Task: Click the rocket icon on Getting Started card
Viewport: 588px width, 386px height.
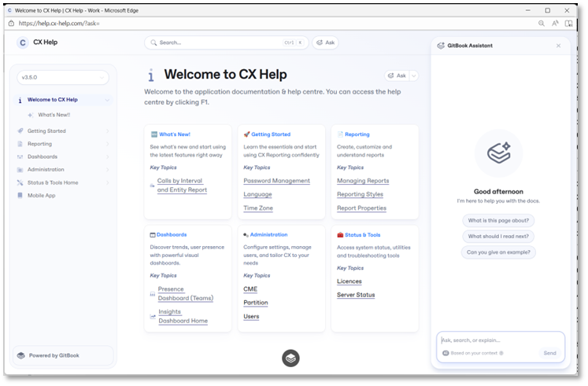Action: (246, 134)
